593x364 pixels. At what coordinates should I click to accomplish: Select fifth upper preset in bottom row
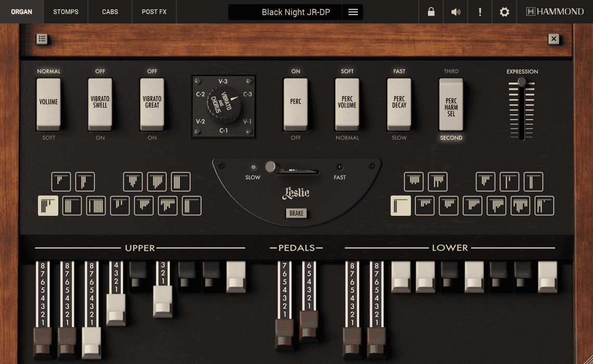(x=144, y=205)
